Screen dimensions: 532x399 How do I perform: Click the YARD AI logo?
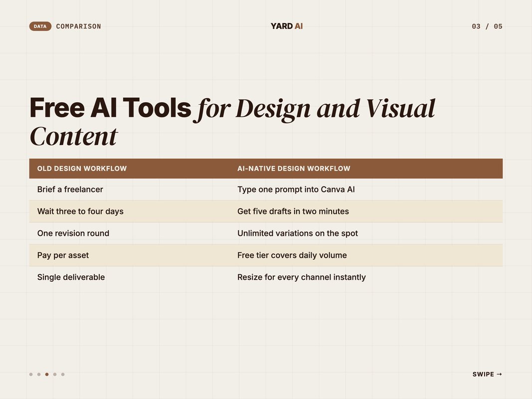click(286, 26)
